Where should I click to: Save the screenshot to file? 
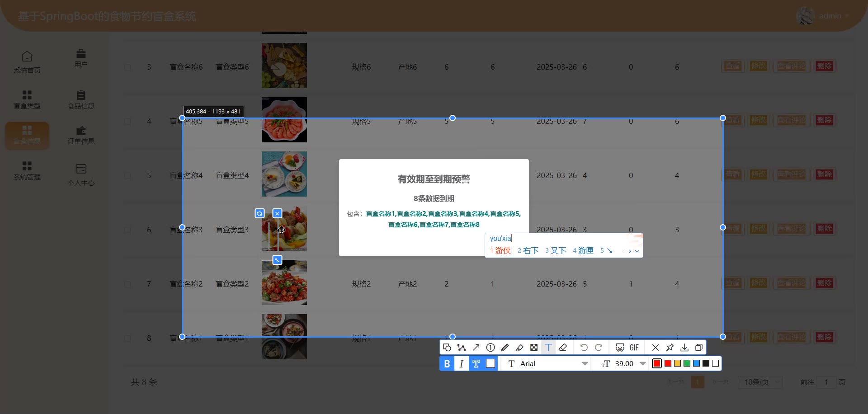[684, 348]
